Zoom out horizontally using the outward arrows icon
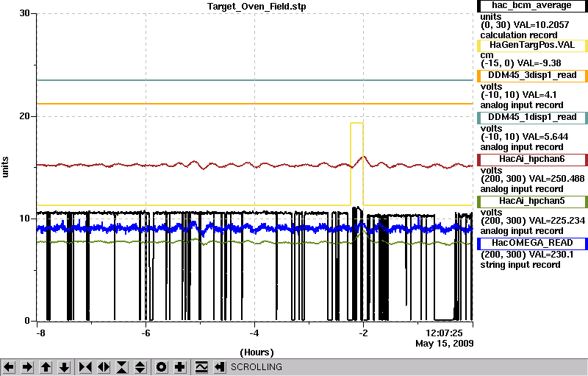The image size is (588, 376). pyautogui.click(x=104, y=367)
